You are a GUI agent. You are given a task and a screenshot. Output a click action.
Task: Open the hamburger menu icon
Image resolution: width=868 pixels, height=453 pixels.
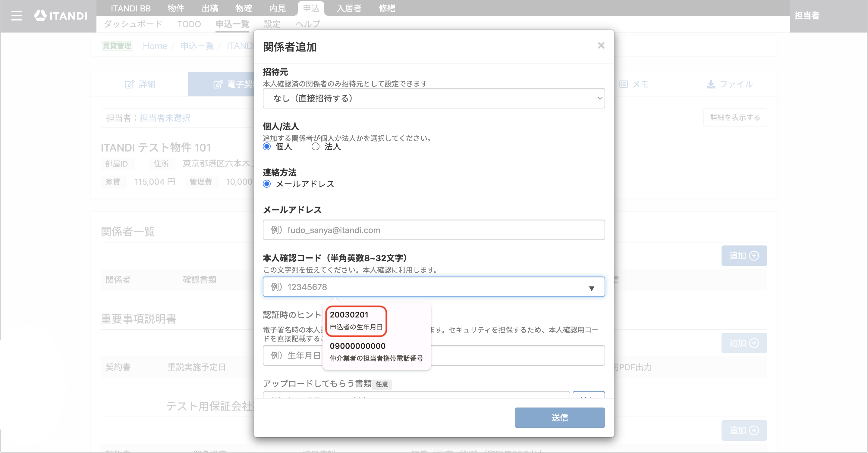tap(17, 16)
